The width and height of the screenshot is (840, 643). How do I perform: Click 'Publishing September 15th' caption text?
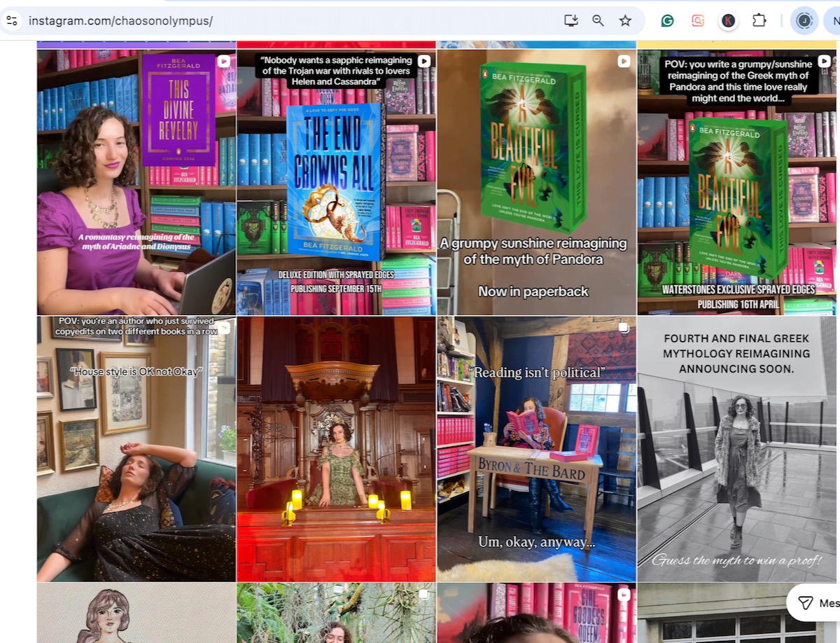pos(336,289)
